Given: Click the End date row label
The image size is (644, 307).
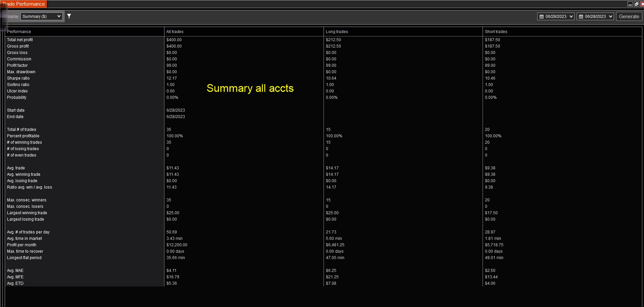Looking at the screenshot, I should coord(15,117).
